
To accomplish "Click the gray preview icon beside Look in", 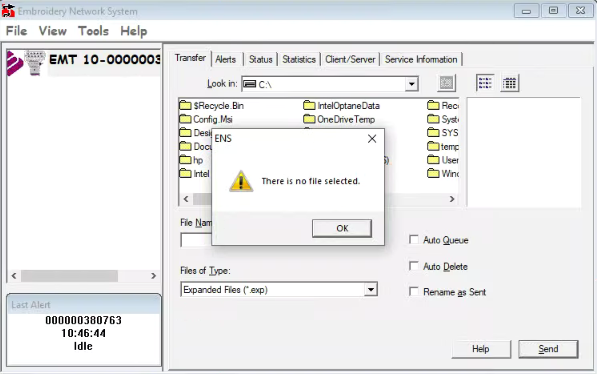I will click(446, 83).
